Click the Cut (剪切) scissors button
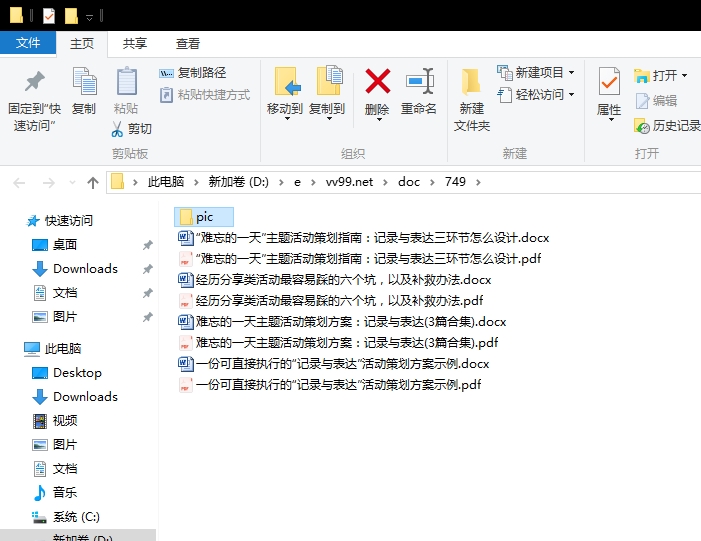This screenshot has width=701, height=541. 131,129
